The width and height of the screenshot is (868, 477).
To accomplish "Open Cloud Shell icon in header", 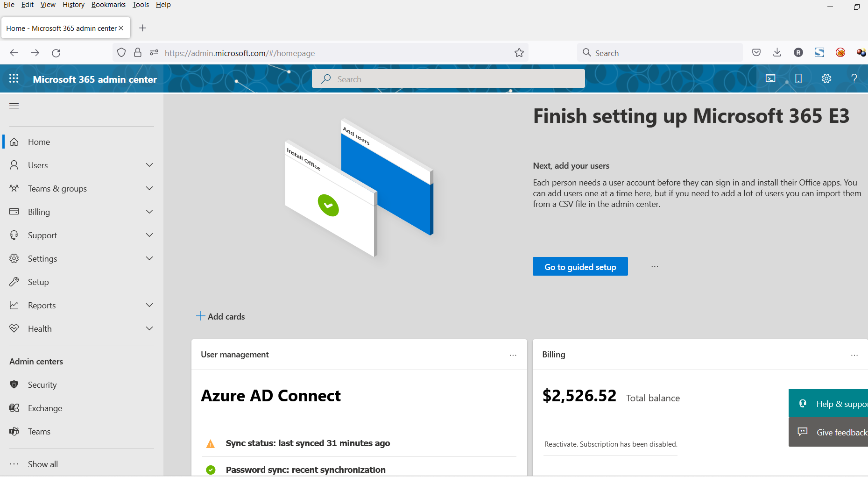I will tap(770, 78).
